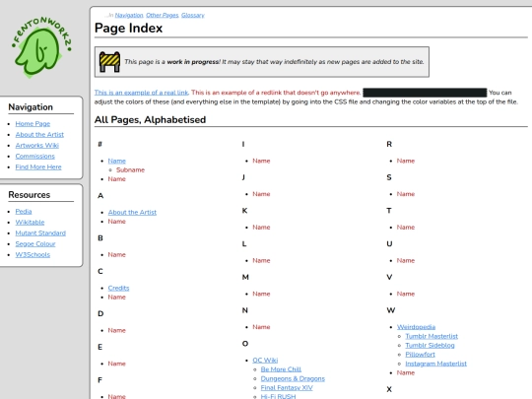Open Final Fantasy XIV sublink
This screenshot has width=532, height=399.
[287, 388]
